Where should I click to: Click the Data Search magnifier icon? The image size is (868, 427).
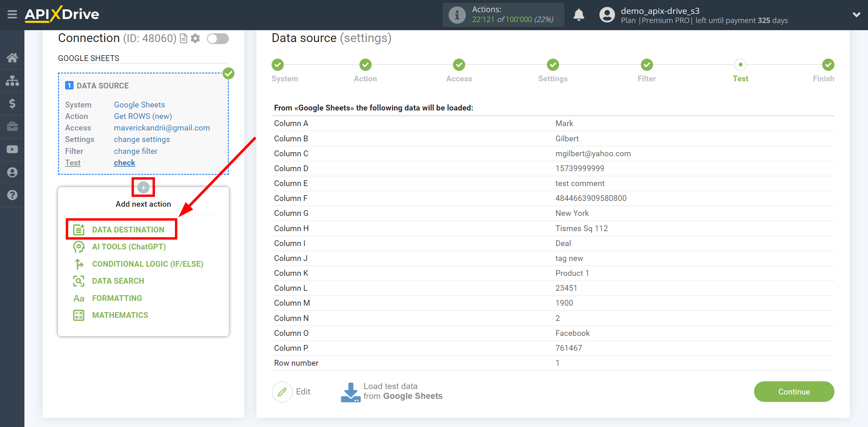click(79, 281)
